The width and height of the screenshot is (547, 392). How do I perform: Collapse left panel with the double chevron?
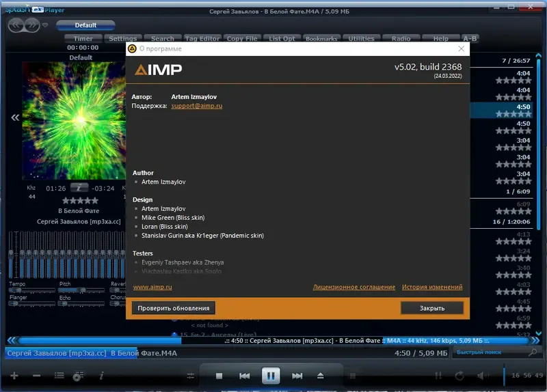[x=15, y=117]
